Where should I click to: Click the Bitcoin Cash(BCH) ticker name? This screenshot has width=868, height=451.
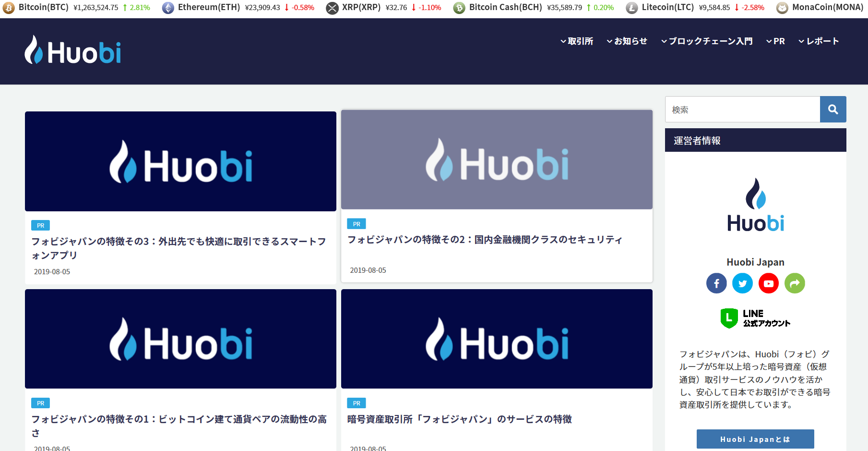click(506, 7)
